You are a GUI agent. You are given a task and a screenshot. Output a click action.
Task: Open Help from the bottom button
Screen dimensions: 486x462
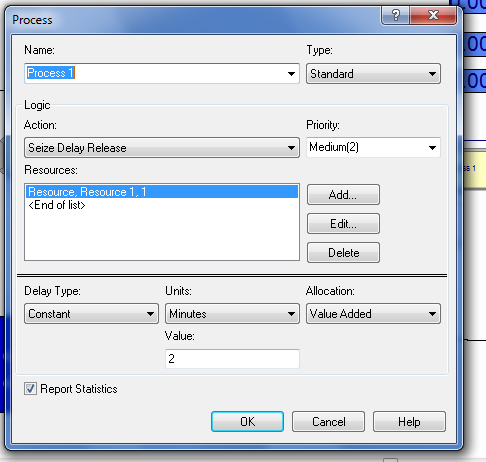coord(409,422)
